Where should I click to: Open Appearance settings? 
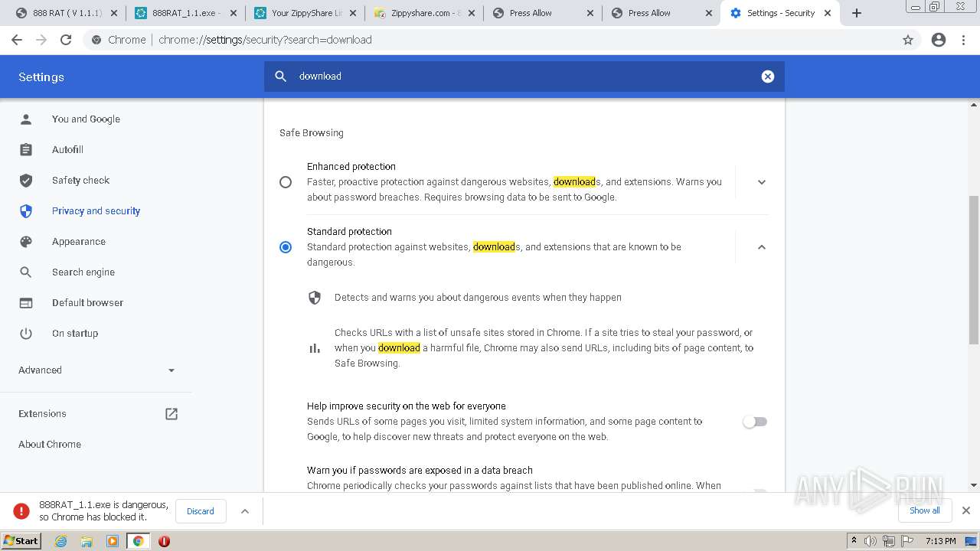click(79, 242)
